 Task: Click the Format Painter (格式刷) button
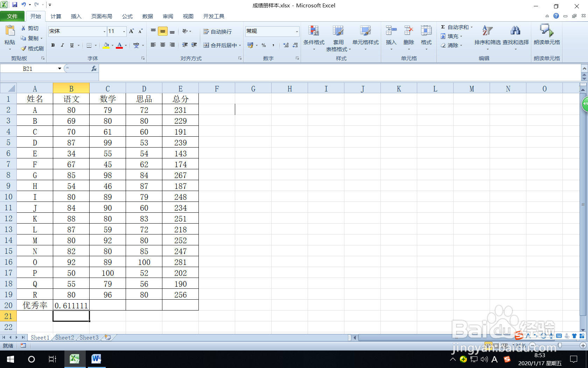click(32, 48)
